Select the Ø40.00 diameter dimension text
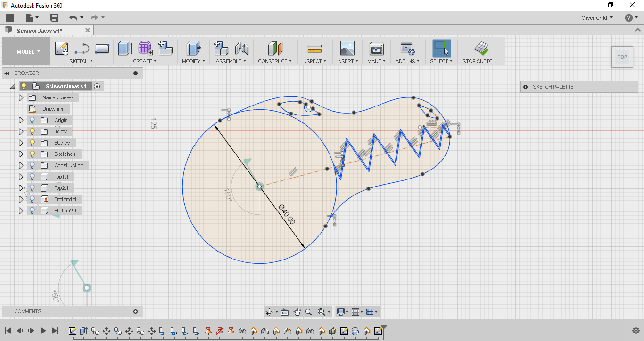 point(287,214)
